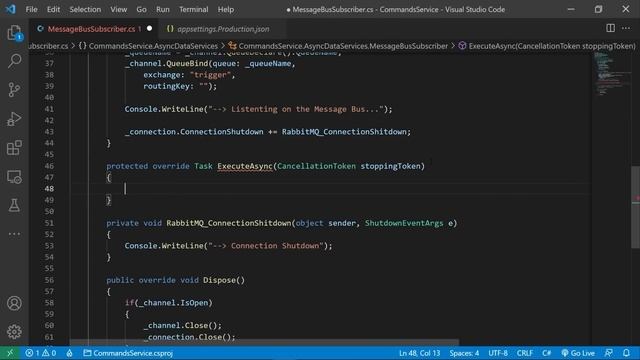Change indentation via Spaces: 4
Screen dimensions: 640x360
pyautogui.click(x=464, y=353)
